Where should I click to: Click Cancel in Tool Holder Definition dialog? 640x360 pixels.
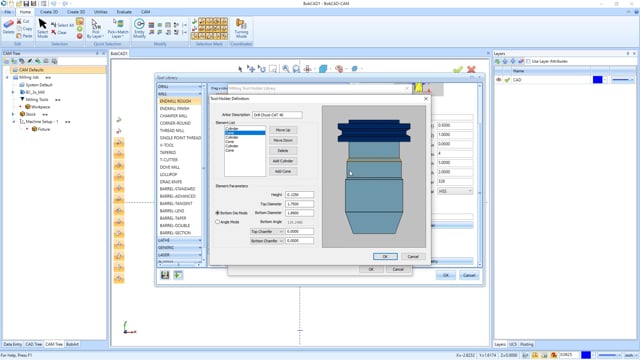[413, 256]
